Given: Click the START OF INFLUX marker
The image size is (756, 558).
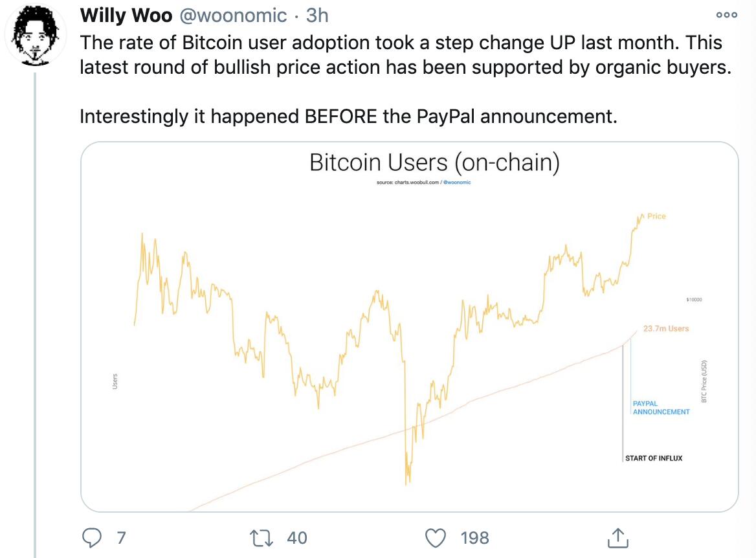Looking at the screenshot, I should (654, 458).
